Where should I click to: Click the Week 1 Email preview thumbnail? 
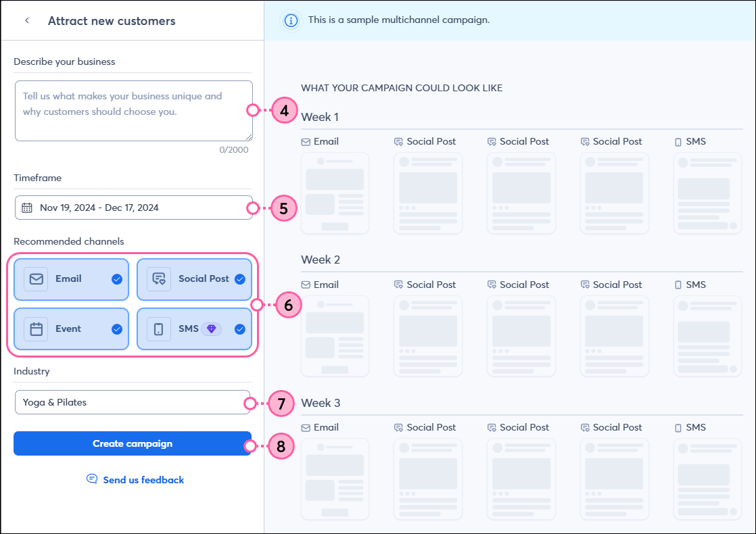335,193
